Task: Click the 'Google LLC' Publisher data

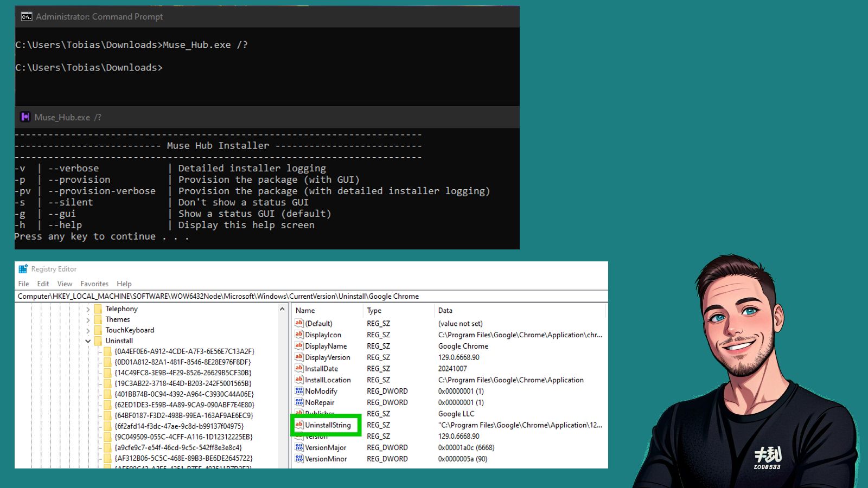Action: tap(456, 414)
